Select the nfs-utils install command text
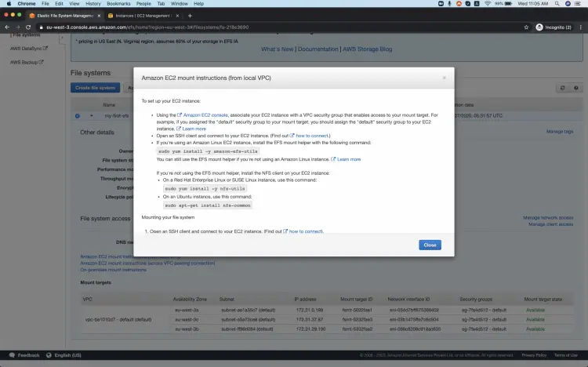Image resolution: width=588 pixels, height=367 pixels. click(205, 189)
